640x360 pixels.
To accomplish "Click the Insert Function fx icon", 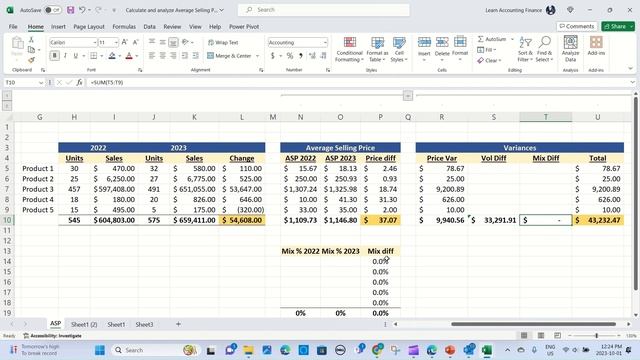I will pyautogui.click(x=79, y=82).
